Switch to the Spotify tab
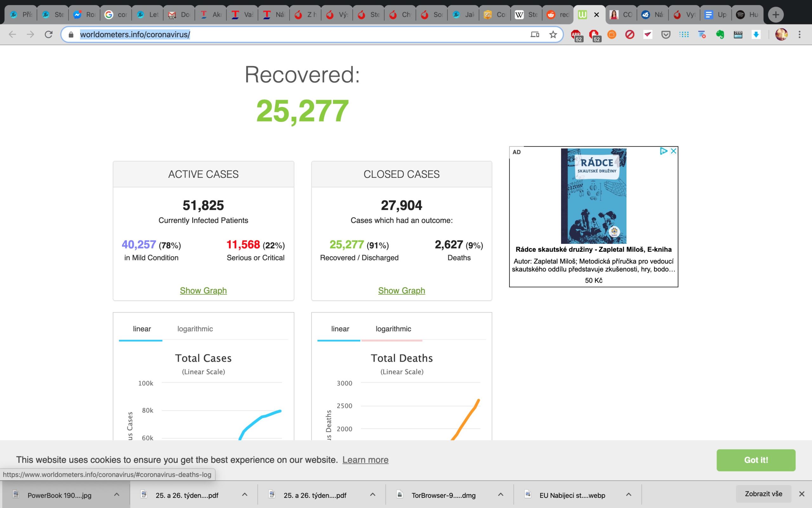The height and width of the screenshot is (508, 812). (747, 15)
